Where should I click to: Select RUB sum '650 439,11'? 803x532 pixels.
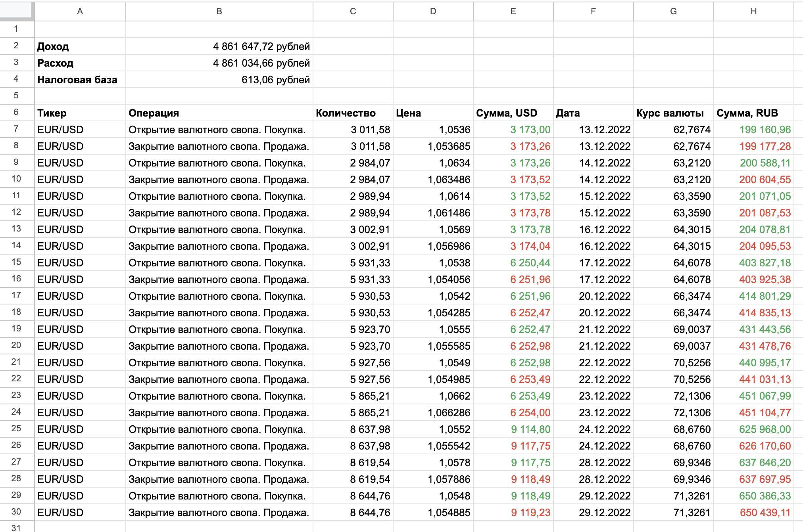click(x=754, y=513)
